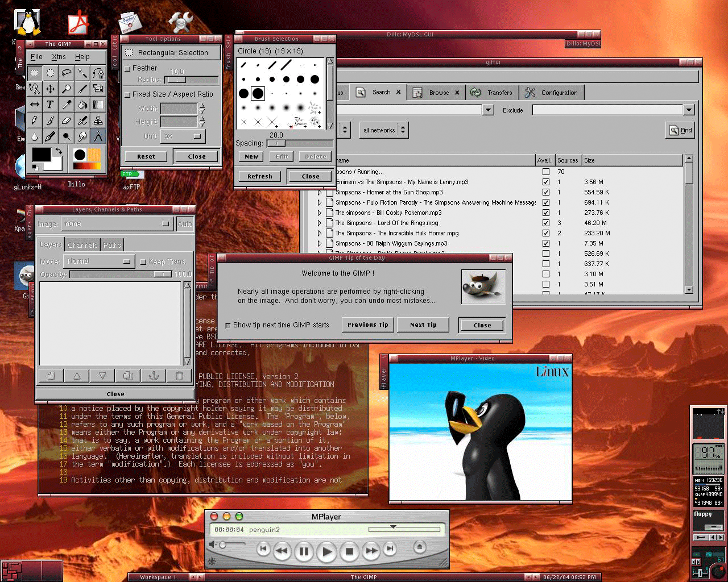Switch to the Channels tab

82,245
